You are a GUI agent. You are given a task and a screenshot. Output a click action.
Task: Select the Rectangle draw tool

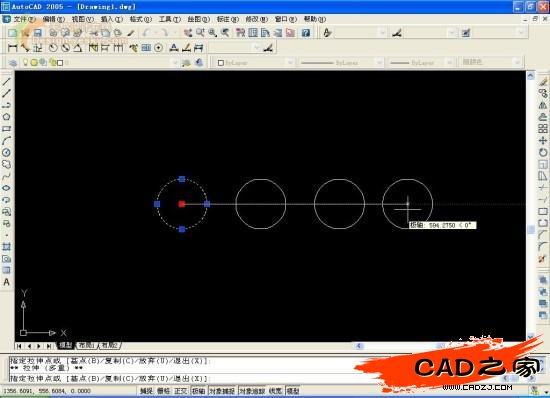[x=7, y=129]
